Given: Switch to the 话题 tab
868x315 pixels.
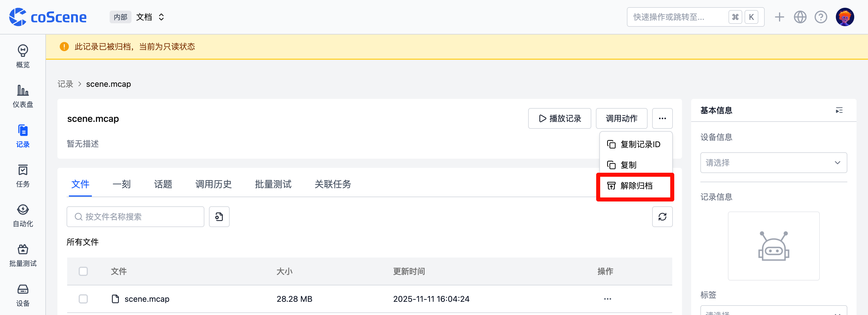Looking at the screenshot, I should (163, 185).
